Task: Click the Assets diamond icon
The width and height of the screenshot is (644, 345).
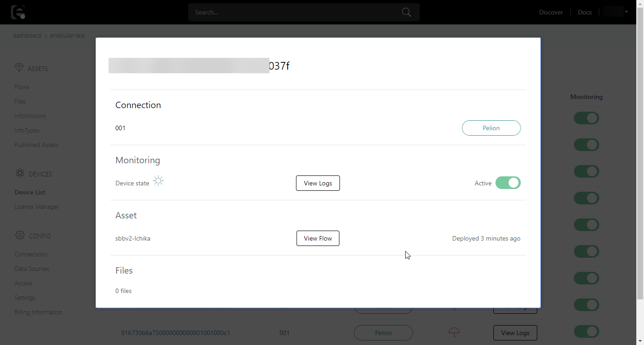Action: pos(19,68)
